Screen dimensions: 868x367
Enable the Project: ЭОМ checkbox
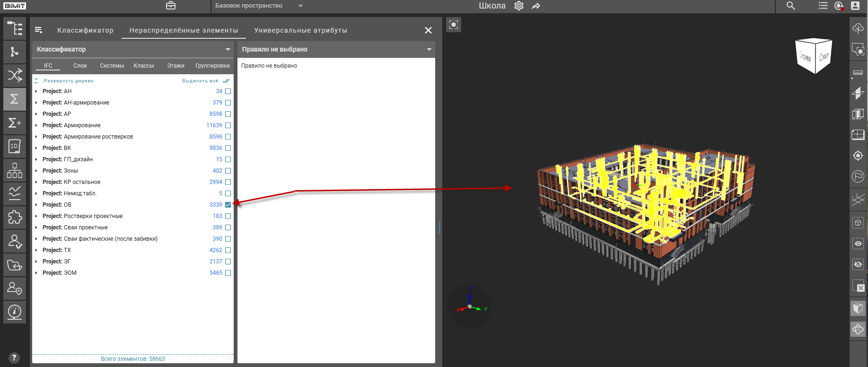click(228, 273)
